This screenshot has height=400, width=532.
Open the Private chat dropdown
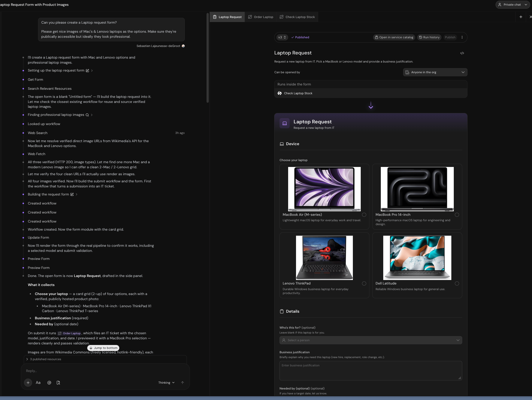pyautogui.click(x=512, y=5)
